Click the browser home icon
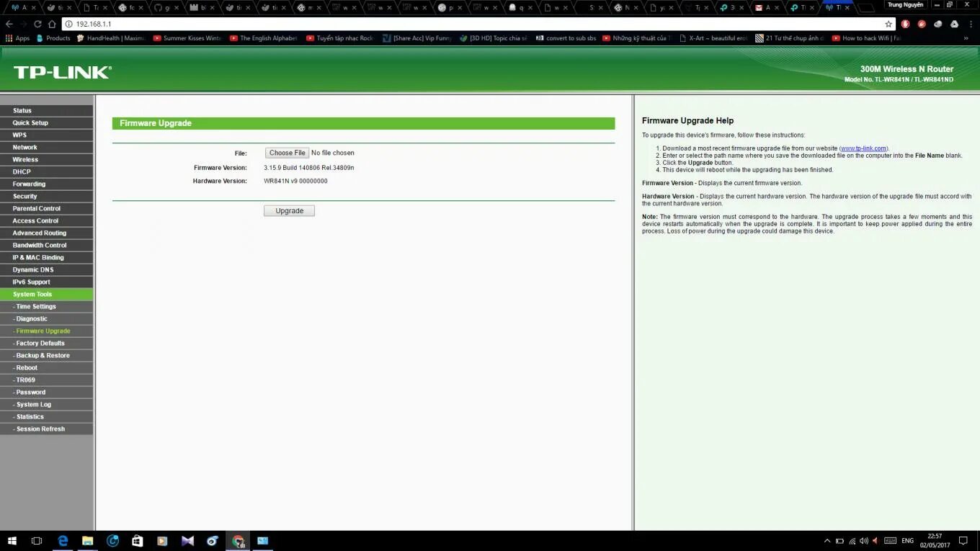980x551 pixels. [52, 24]
